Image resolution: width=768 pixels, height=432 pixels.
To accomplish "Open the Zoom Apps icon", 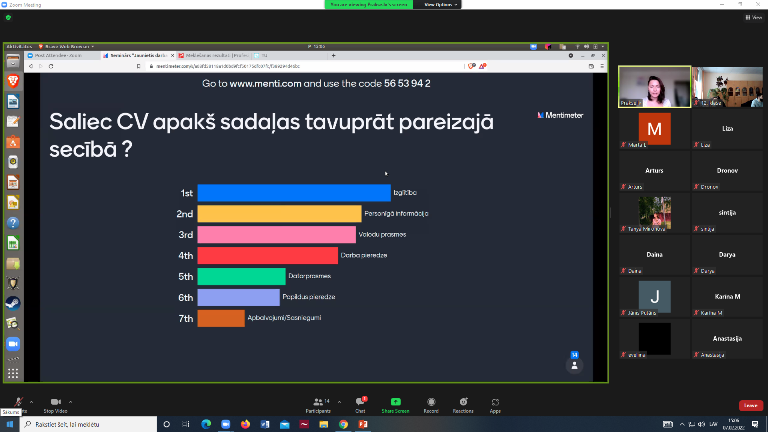I will tap(495, 401).
